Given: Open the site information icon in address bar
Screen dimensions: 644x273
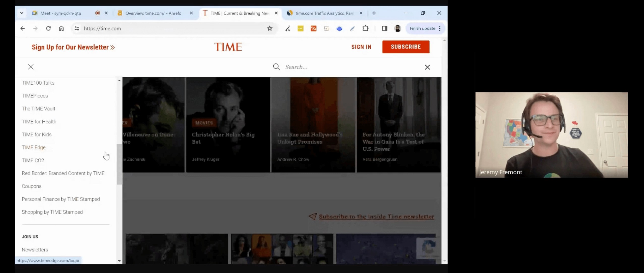Looking at the screenshot, I should pyautogui.click(x=77, y=28).
